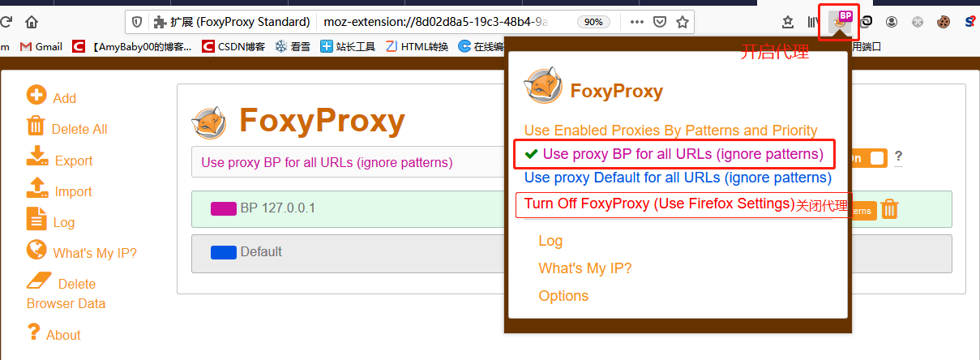The width and height of the screenshot is (980, 360).
Task: Open the page actions three-dots menu
Action: point(637,22)
